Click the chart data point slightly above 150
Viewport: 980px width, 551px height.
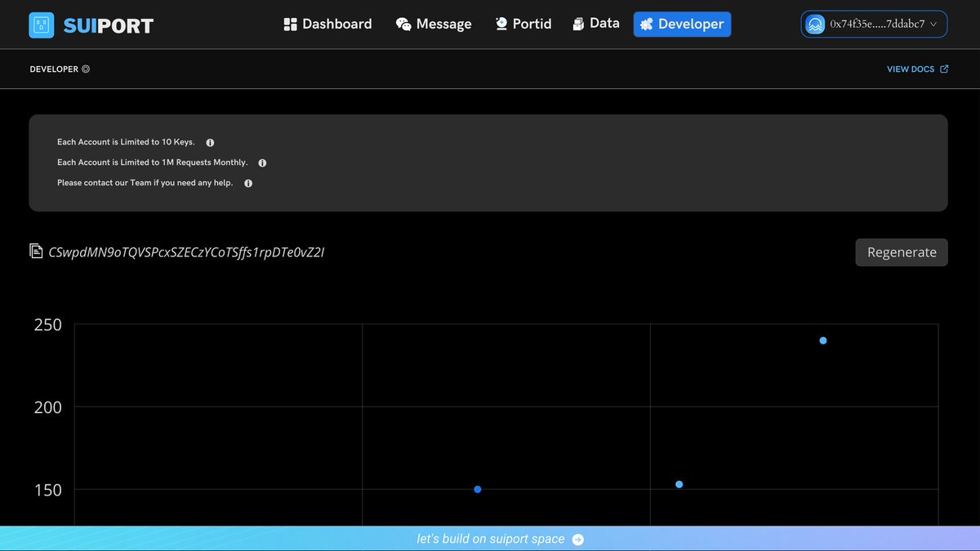pos(679,485)
